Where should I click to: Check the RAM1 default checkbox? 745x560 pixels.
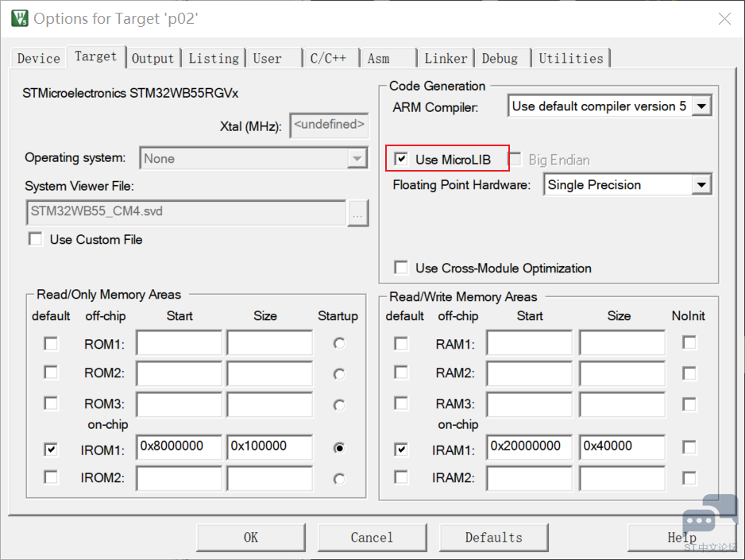[x=401, y=343]
